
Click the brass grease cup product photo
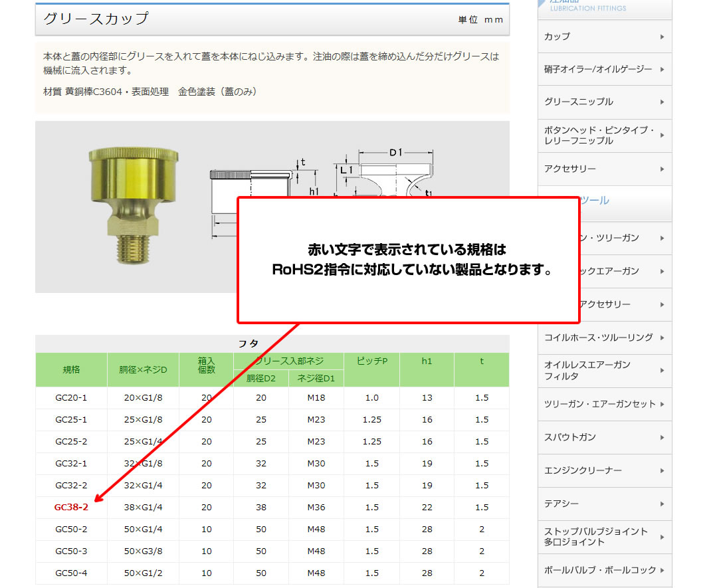(134, 205)
